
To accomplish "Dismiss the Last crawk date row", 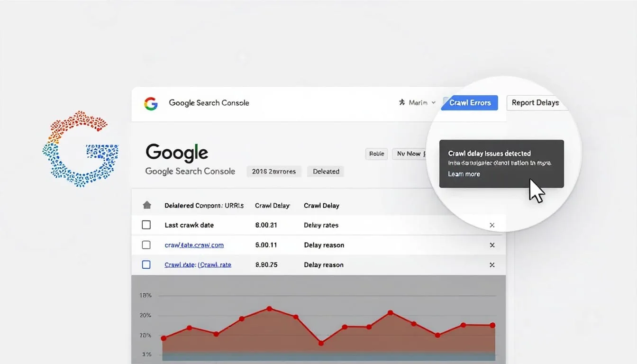I will coord(492,225).
